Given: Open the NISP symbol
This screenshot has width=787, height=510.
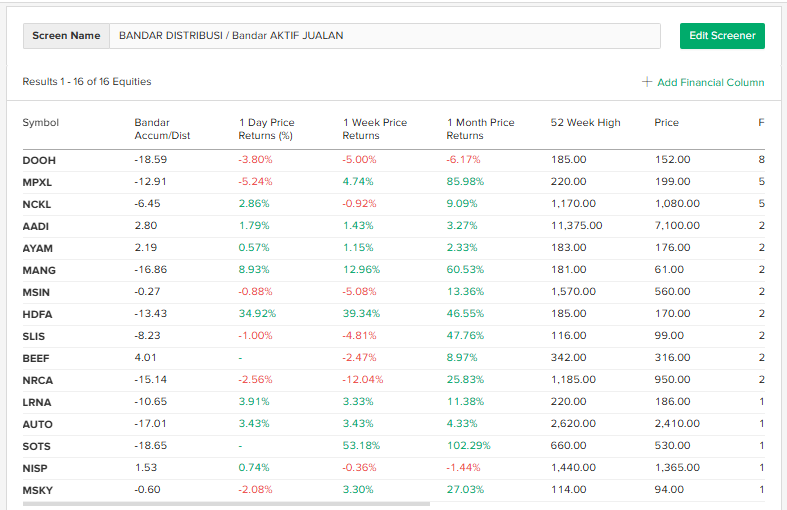Looking at the screenshot, I should click(35, 468).
